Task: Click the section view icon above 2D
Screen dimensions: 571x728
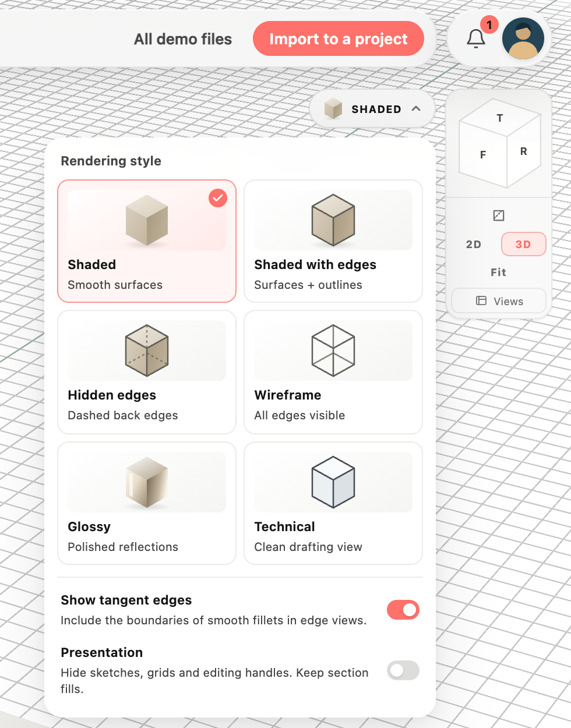Action: [x=499, y=215]
